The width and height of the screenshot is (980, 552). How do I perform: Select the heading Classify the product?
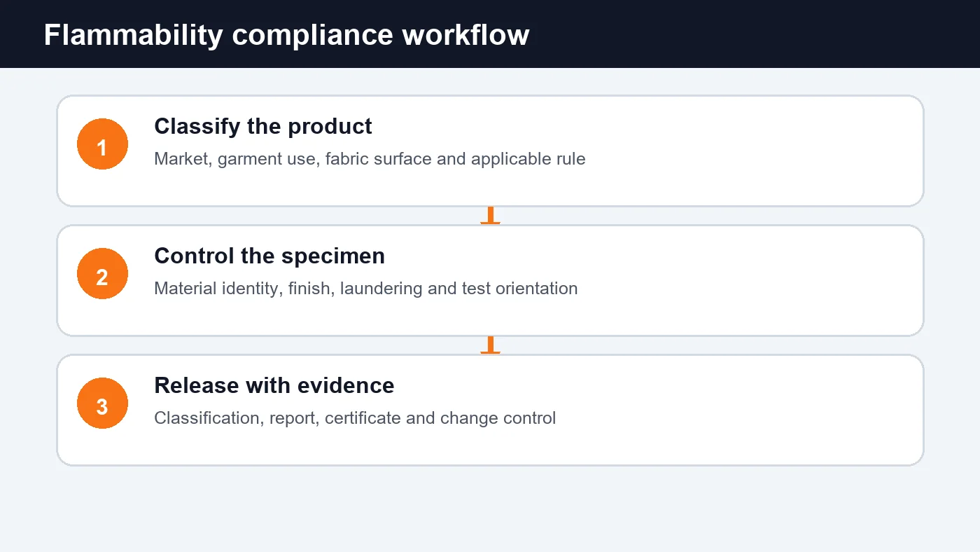[x=263, y=126]
